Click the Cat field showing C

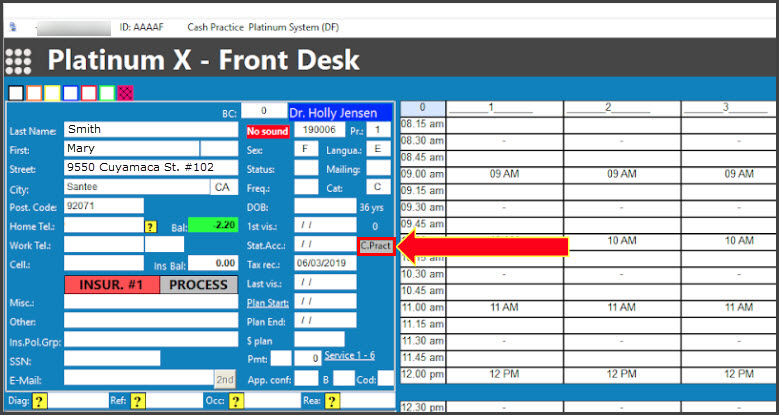(x=378, y=187)
